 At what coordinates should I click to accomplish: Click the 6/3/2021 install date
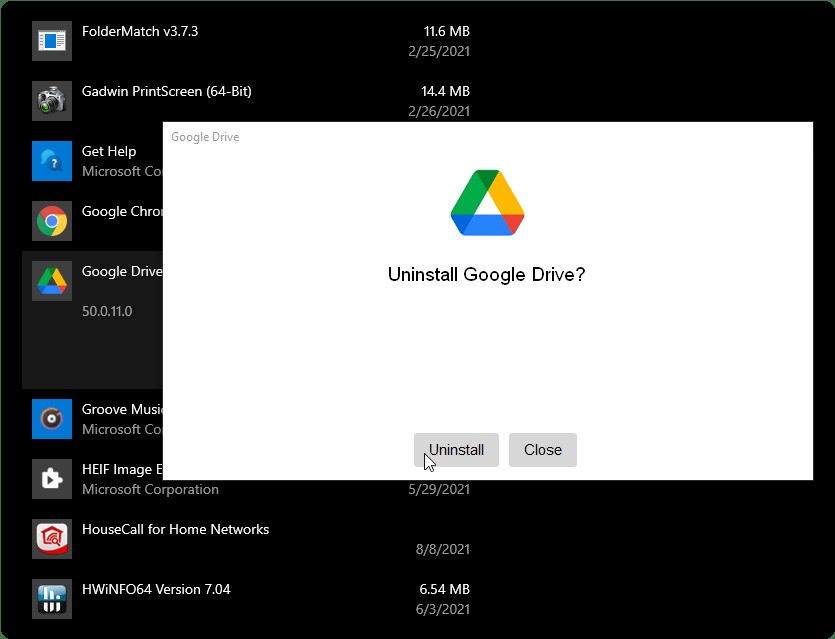(x=443, y=609)
